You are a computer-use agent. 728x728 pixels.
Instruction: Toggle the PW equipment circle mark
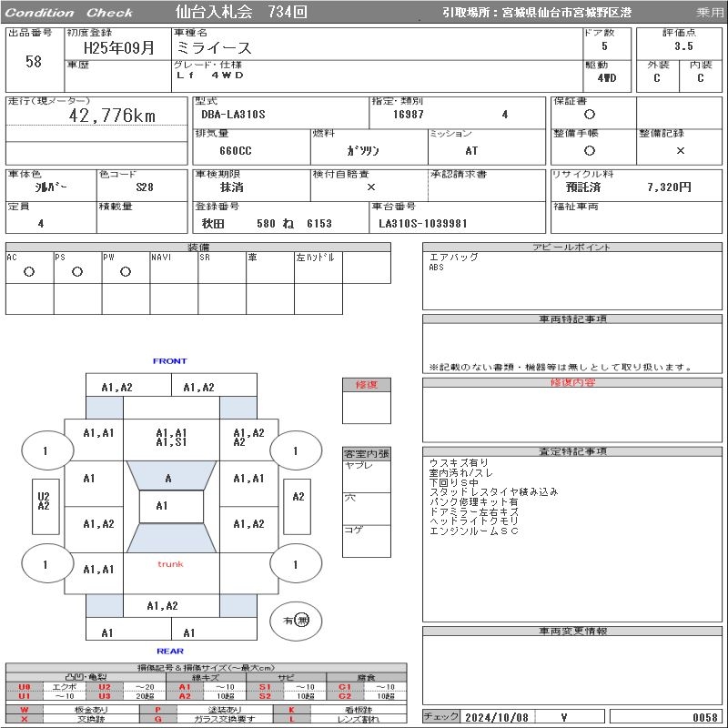[x=126, y=271]
